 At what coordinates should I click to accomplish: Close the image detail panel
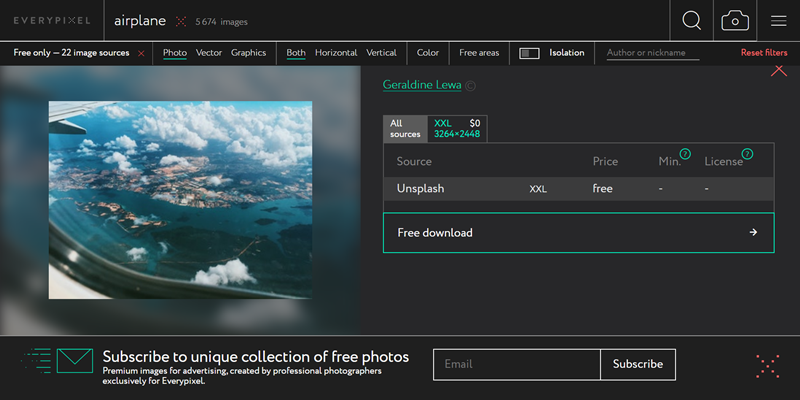(779, 70)
